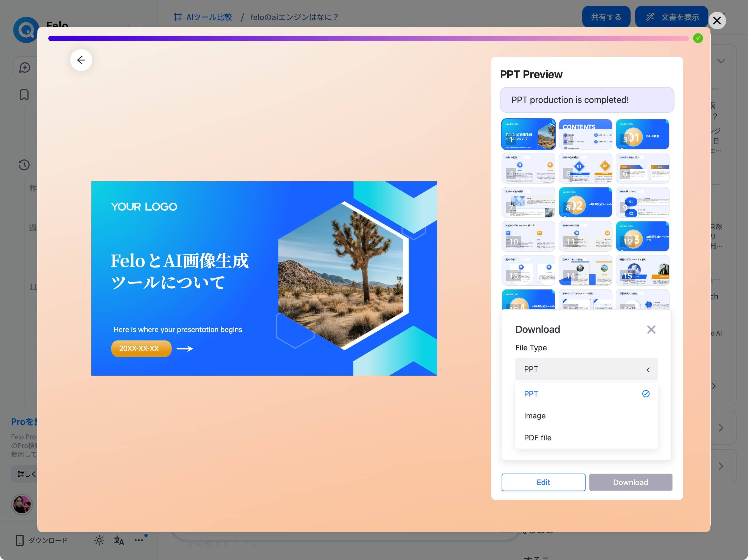Click the language translate icon

119,541
